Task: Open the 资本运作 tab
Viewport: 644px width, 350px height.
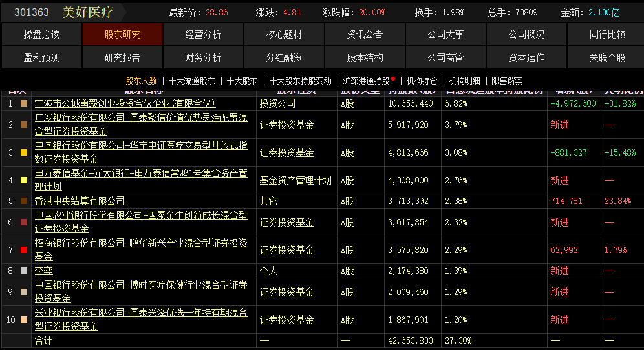Action: click(x=526, y=57)
